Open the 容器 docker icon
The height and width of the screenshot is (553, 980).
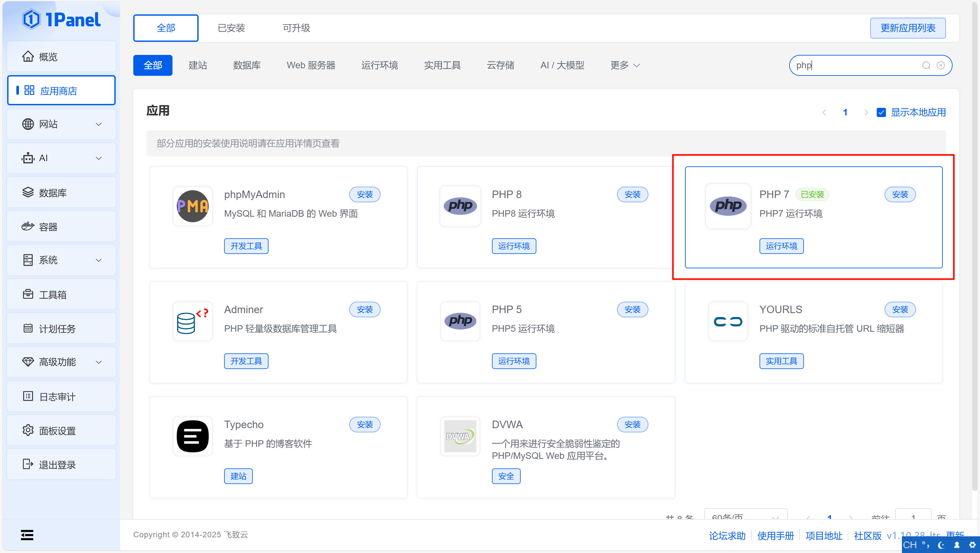tap(28, 226)
